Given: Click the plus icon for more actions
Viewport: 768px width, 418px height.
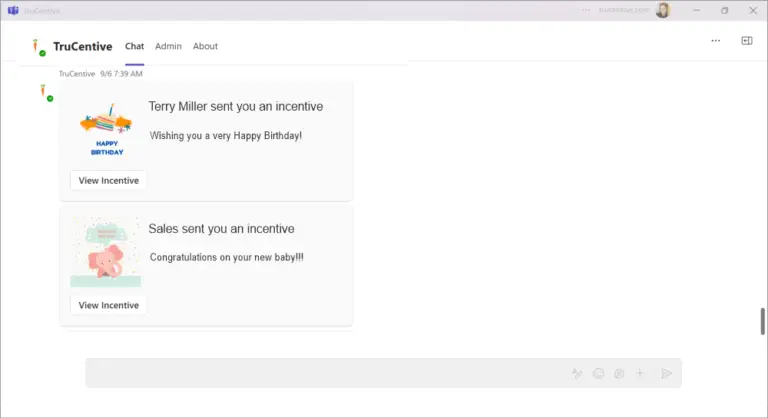Looking at the screenshot, I should pyautogui.click(x=640, y=373).
